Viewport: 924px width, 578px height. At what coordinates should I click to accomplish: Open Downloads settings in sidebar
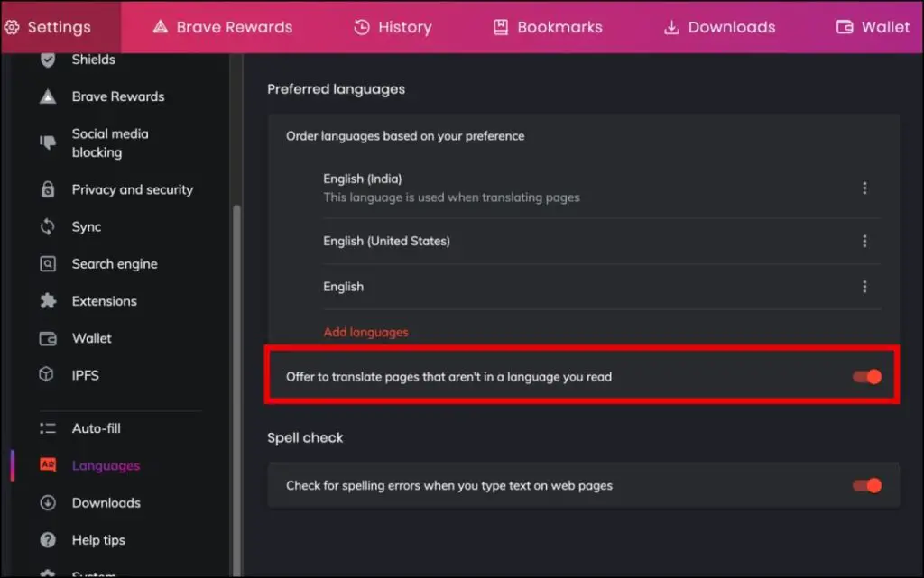tap(106, 502)
